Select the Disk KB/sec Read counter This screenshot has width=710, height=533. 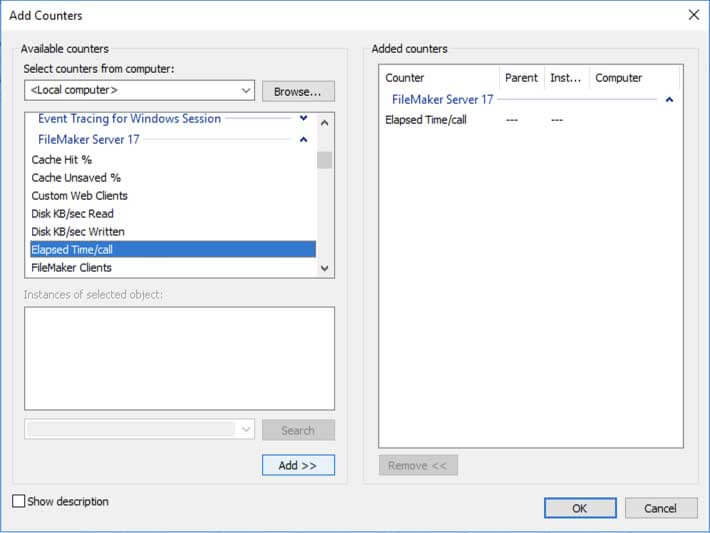[173, 214]
